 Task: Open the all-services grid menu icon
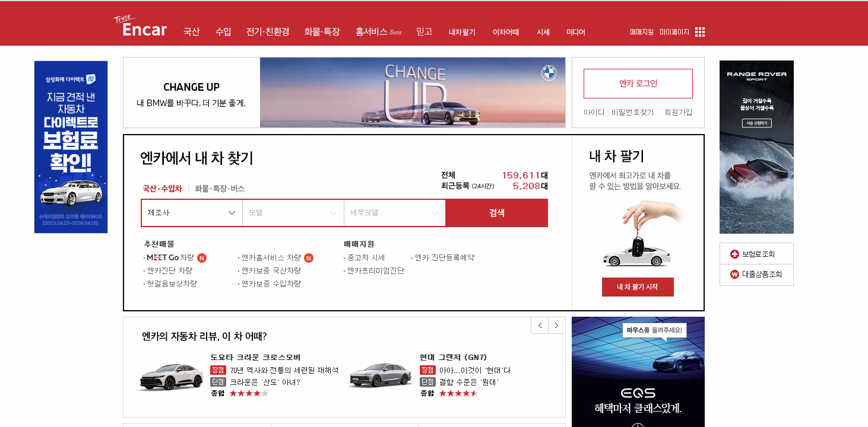(699, 31)
